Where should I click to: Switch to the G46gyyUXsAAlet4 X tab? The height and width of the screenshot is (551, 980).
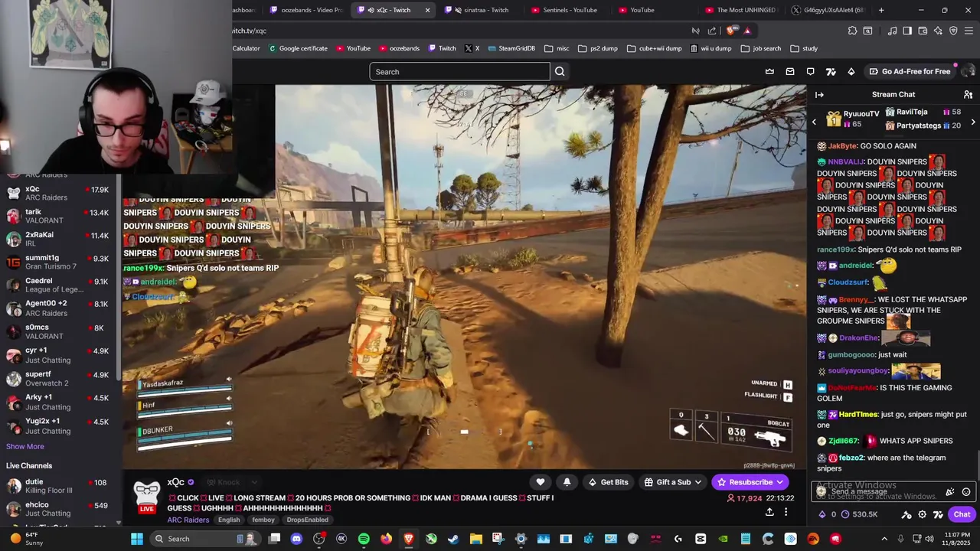[828, 10]
